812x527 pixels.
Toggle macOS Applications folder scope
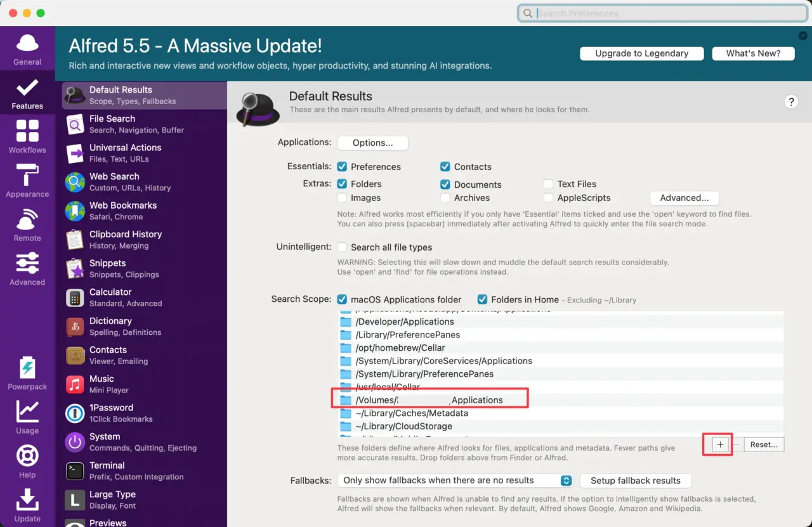pos(342,299)
